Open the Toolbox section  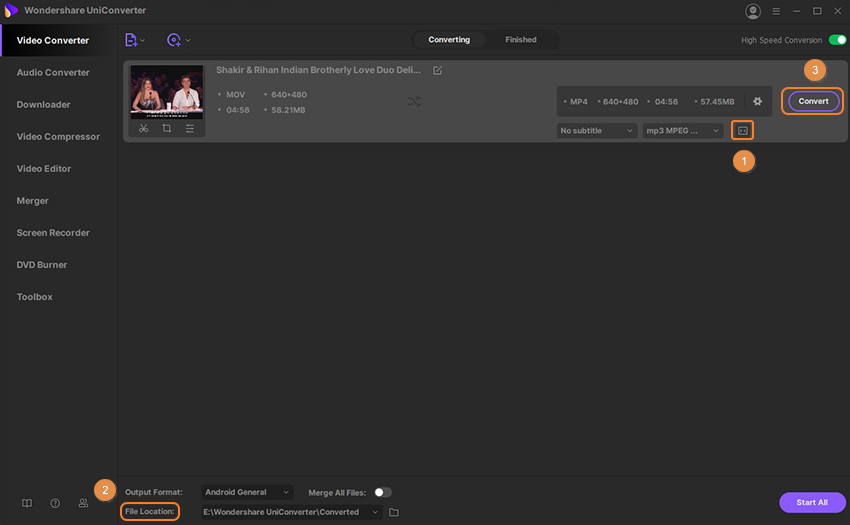[x=34, y=296]
